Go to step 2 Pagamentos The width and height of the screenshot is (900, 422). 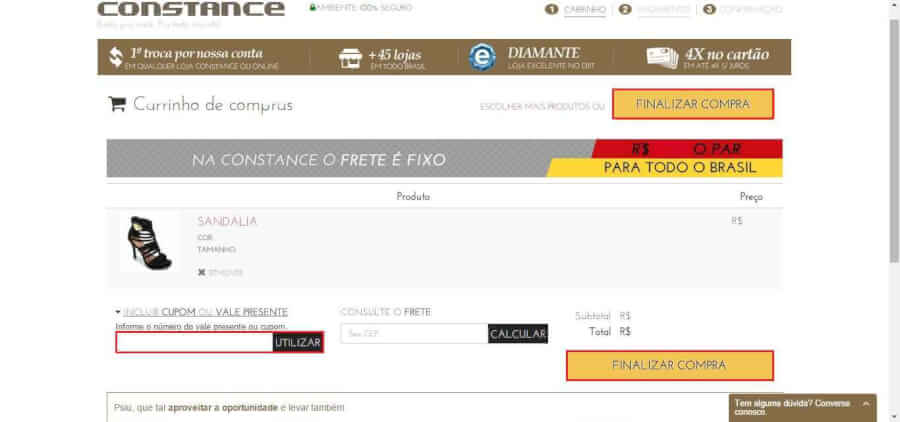click(662, 10)
